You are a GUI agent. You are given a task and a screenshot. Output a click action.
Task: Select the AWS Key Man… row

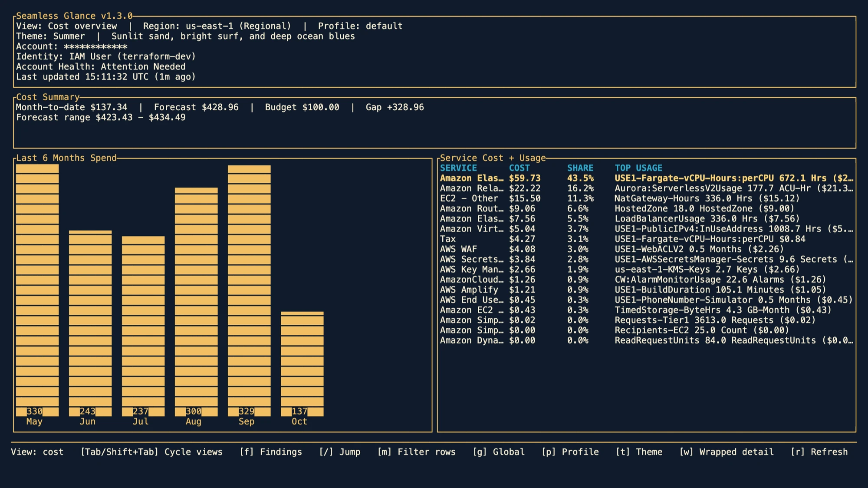647,269
